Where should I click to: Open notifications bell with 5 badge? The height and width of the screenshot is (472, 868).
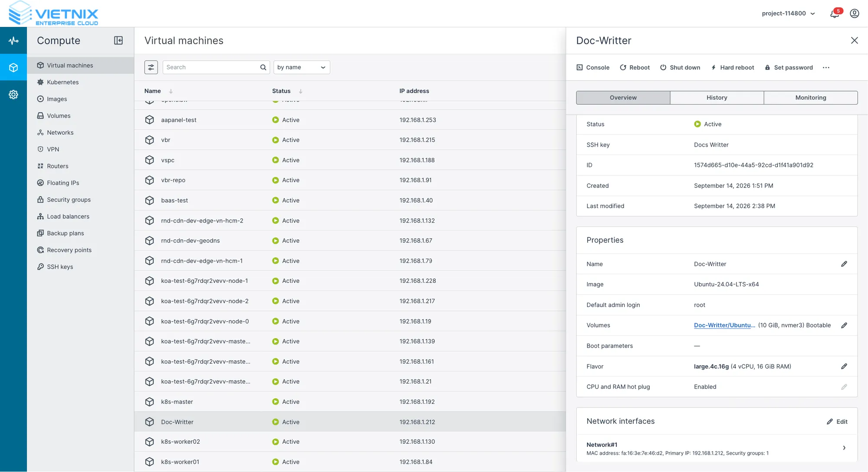pos(835,13)
